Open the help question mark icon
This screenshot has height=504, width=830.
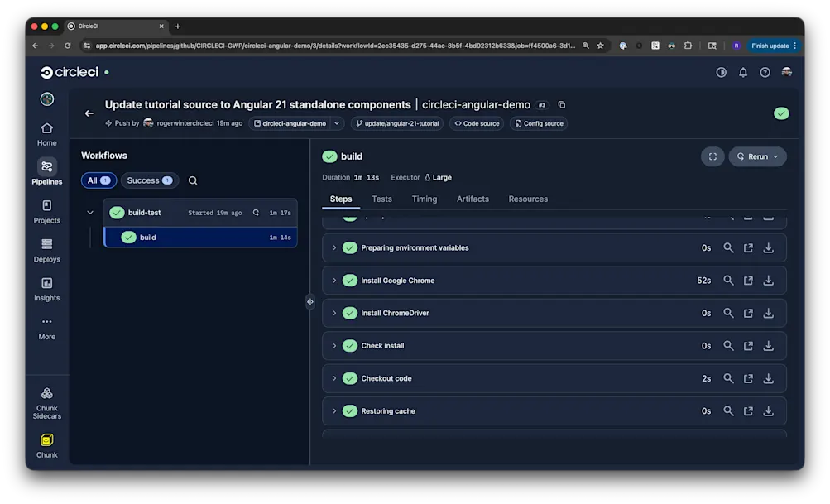click(x=765, y=72)
